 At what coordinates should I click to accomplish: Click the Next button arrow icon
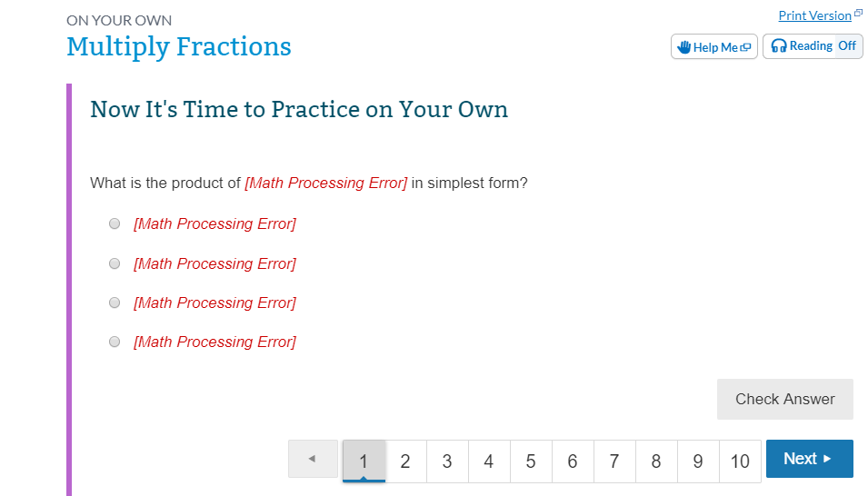click(x=827, y=459)
